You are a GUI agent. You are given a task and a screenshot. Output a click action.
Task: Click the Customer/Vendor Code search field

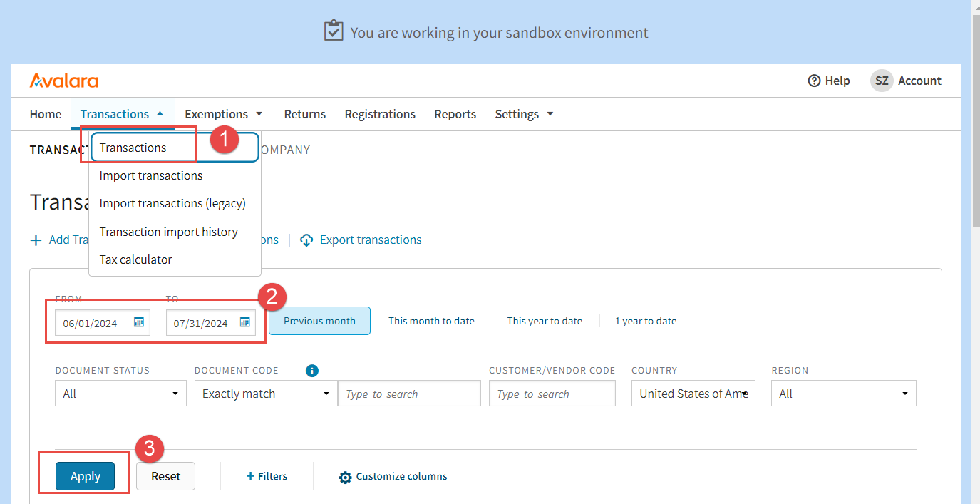pyautogui.click(x=552, y=394)
